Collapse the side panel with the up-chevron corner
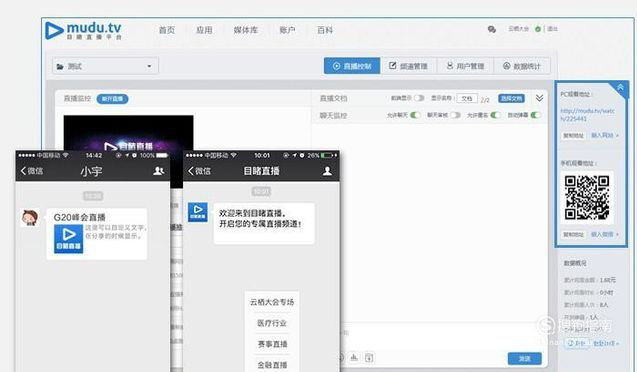This screenshot has width=637, height=372. 620,87
